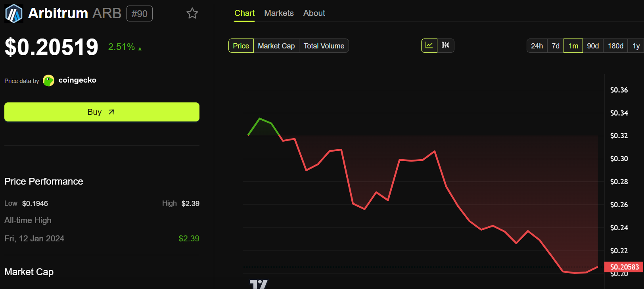Image resolution: width=644 pixels, height=289 pixels.
Task: Select the Price chart mode
Action: click(241, 46)
